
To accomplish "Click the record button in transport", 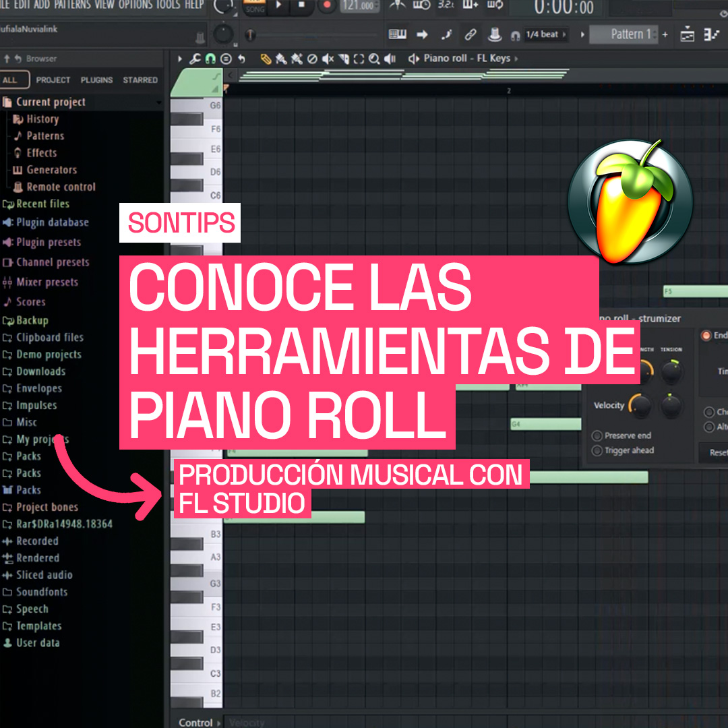I will (326, 6).
